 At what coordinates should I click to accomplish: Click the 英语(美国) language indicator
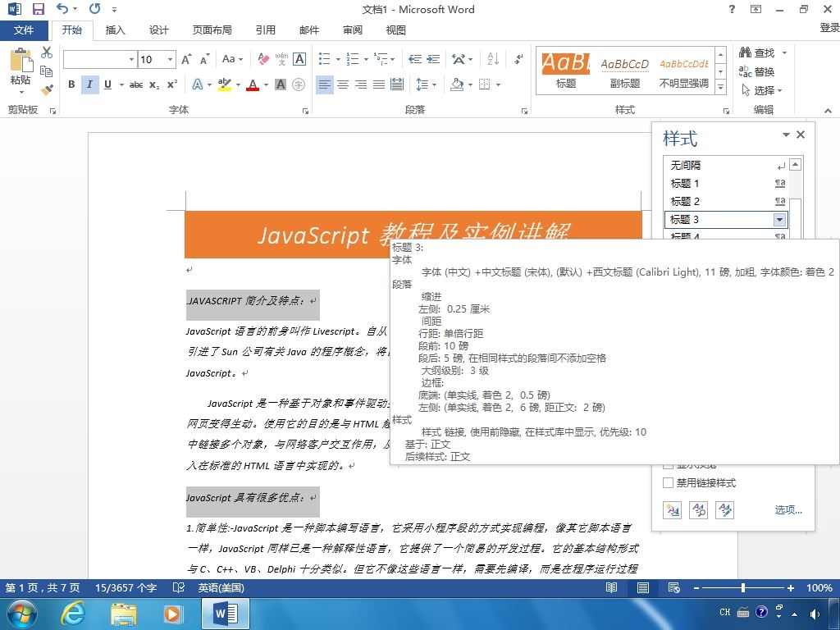tap(221, 587)
